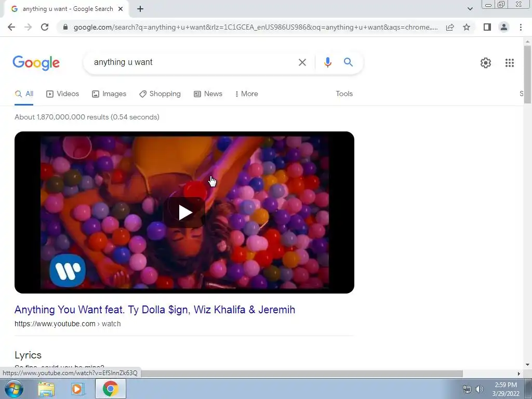The width and height of the screenshot is (532, 399).
Task: Click the Google logo
Action: (x=36, y=63)
